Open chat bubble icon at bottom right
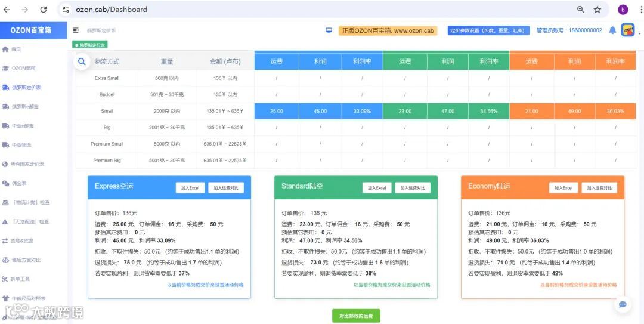 point(623,304)
